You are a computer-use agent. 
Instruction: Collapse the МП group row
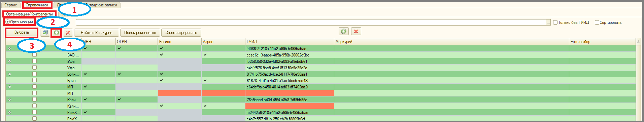(9, 87)
